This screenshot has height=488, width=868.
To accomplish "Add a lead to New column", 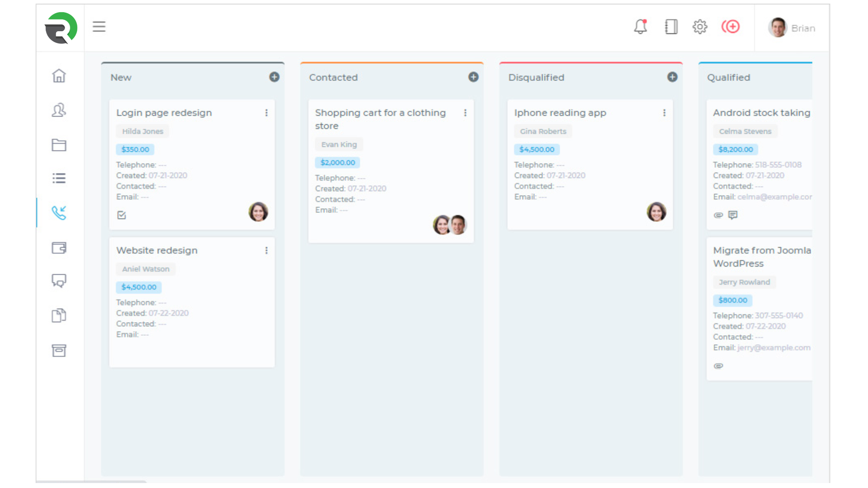I will tap(274, 77).
